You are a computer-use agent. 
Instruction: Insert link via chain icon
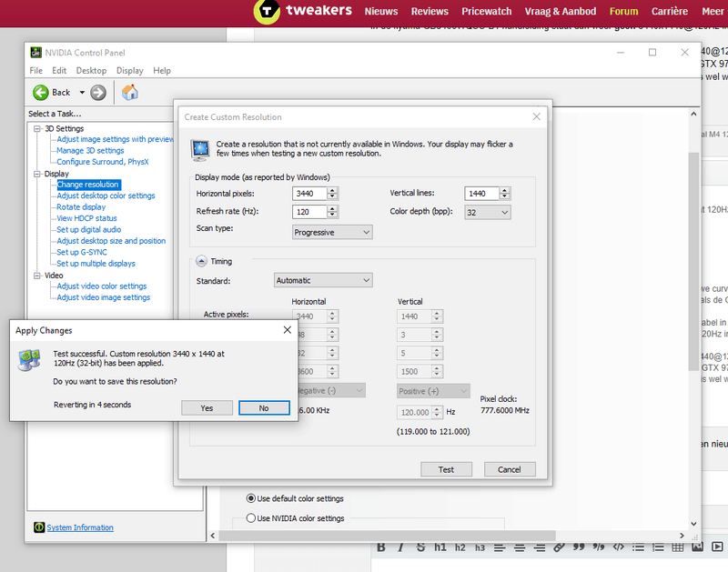559,547
